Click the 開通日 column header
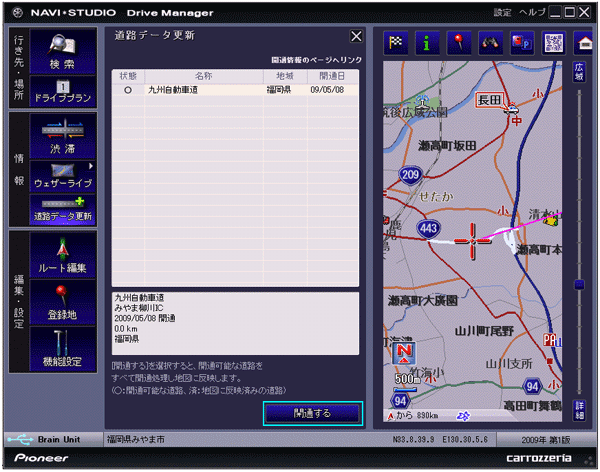This screenshot has width=600, height=472. (x=333, y=76)
